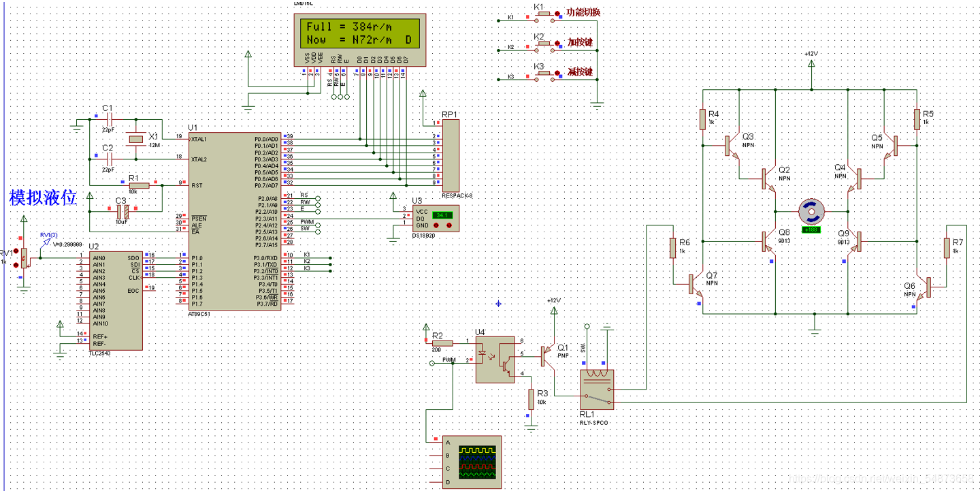Select resistor R1 10k
980x491 pixels.
(x=139, y=185)
